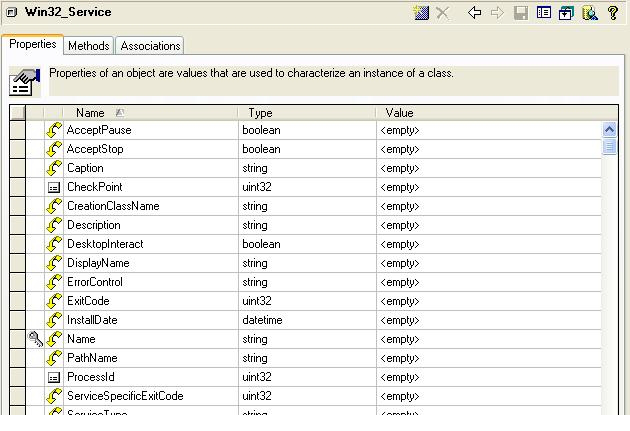This screenshot has height=431, width=630.
Task: Click the instances icon next to save
Action: (566, 13)
